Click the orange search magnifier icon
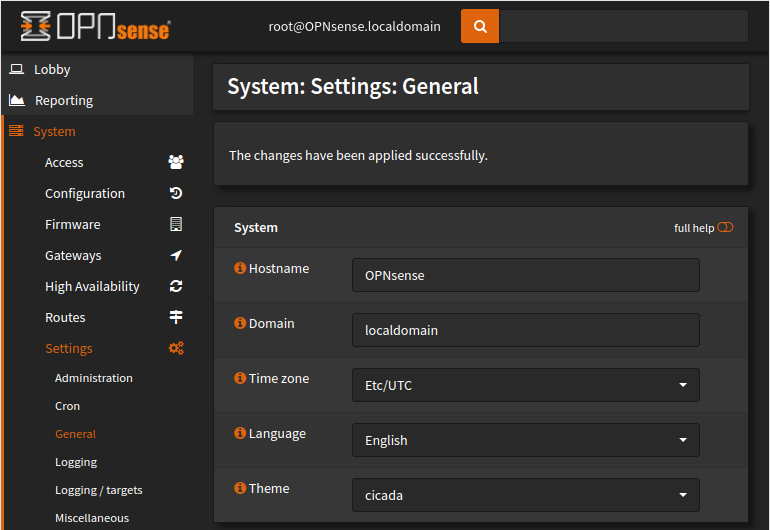The image size is (770, 530). pyautogui.click(x=480, y=27)
